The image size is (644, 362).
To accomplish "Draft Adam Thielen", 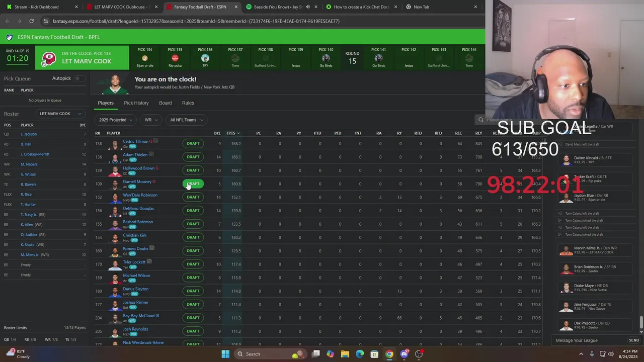I will [x=193, y=157].
